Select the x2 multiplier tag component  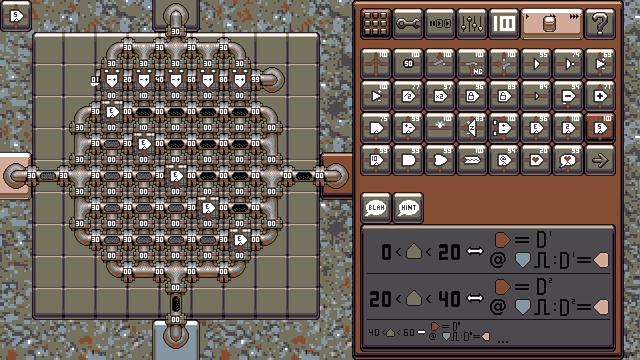440,96
